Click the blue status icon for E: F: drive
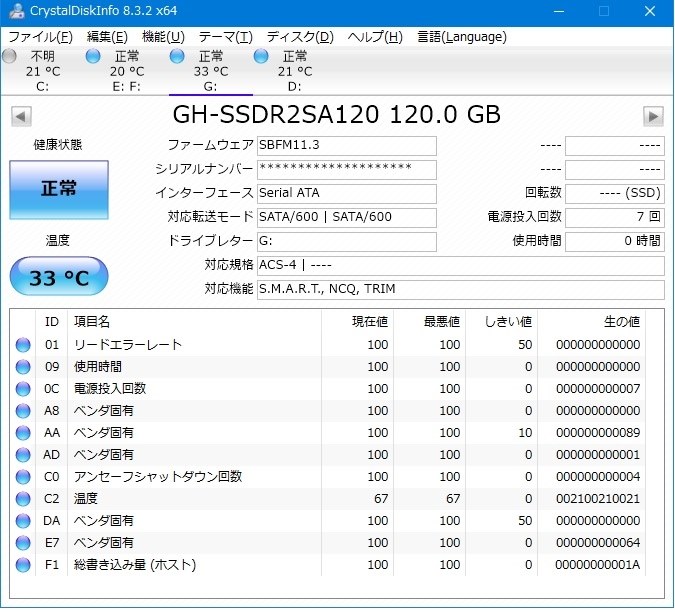The image size is (675, 613). point(93,56)
